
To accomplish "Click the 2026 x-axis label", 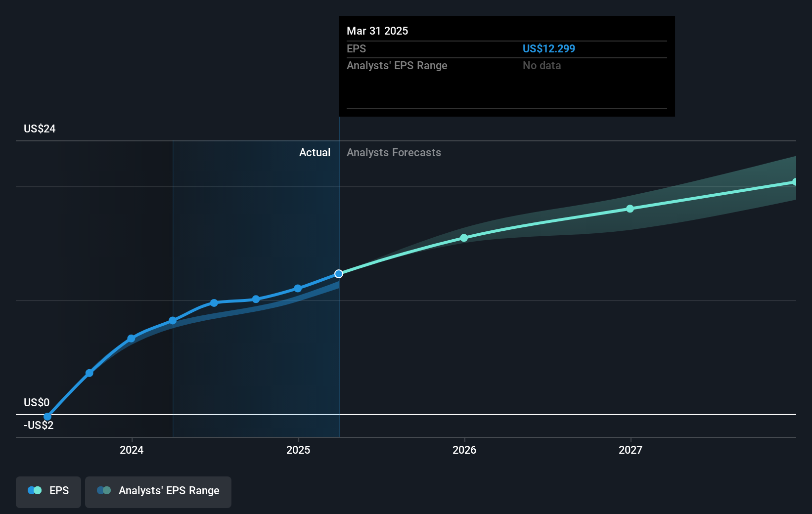I will pyautogui.click(x=464, y=450).
